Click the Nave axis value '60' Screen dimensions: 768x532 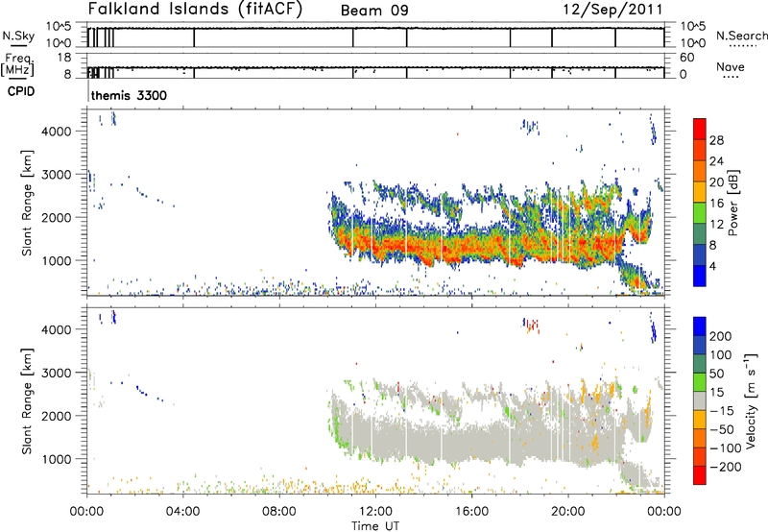click(x=686, y=58)
